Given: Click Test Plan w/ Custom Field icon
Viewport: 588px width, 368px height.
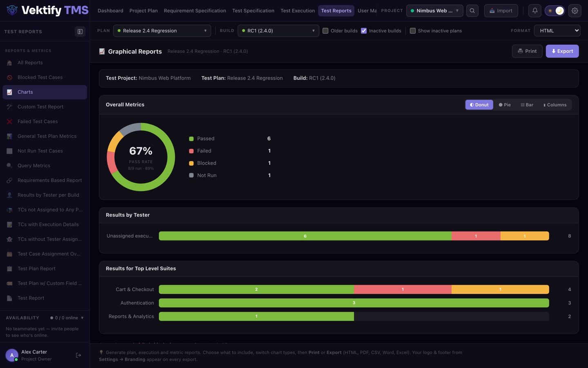Looking at the screenshot, I should point(9,283).
